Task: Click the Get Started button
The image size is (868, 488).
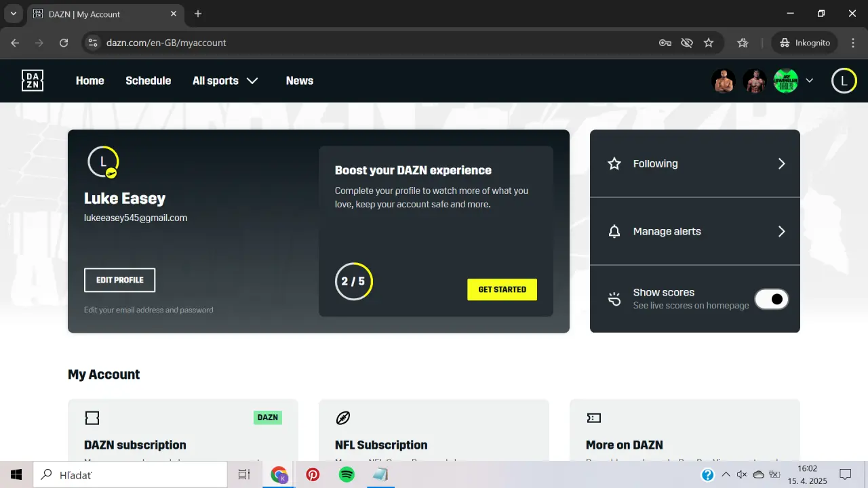Action: point(502,289)
